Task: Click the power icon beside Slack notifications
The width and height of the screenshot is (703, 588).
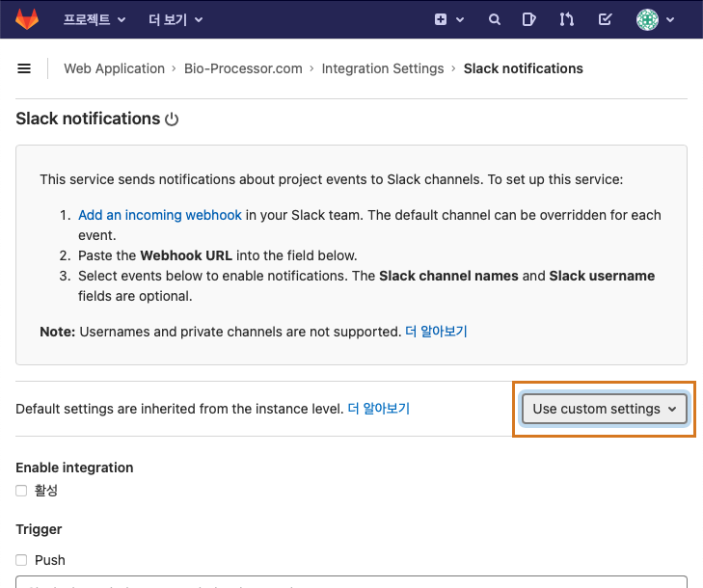Action: pos(172,120)
